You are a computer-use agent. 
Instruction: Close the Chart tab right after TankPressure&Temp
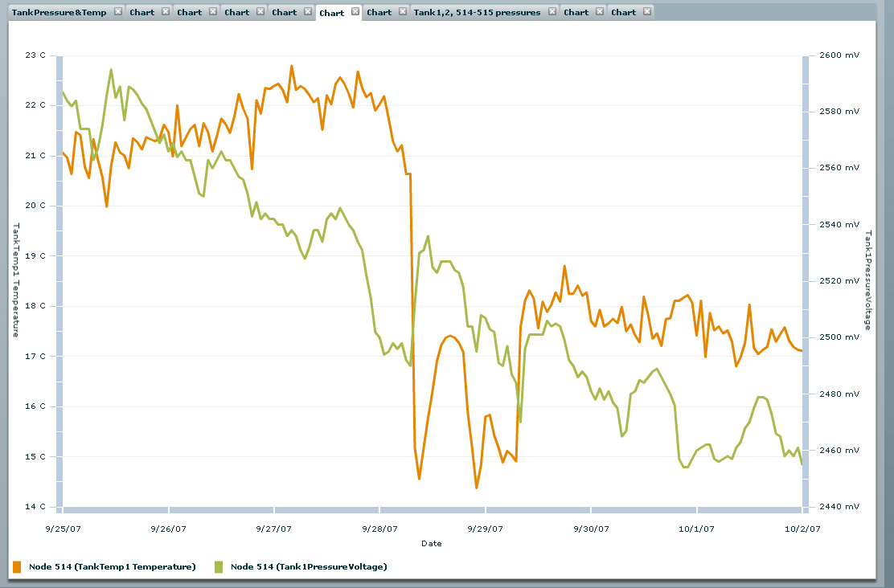coord(166,12)
